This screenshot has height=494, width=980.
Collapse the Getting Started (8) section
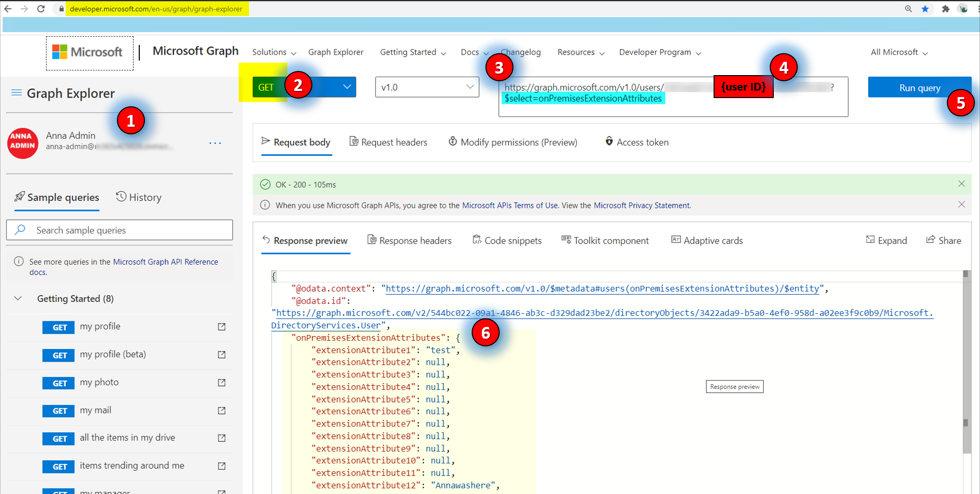(x=18, y=298)
